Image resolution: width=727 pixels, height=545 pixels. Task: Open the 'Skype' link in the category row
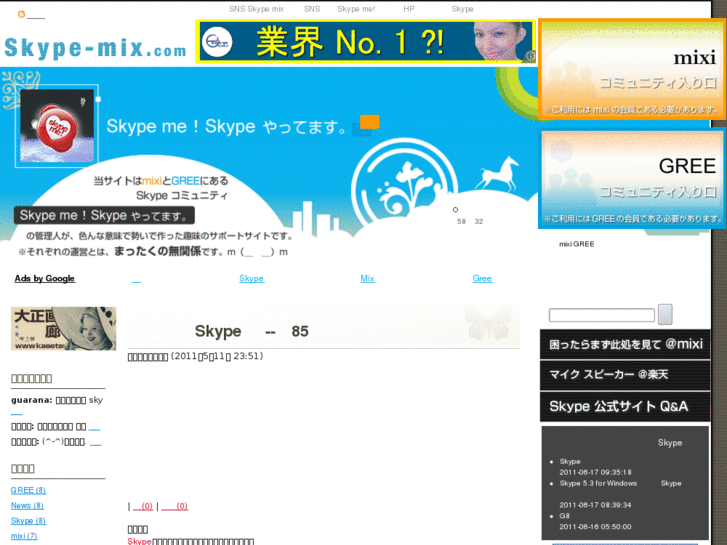click(x=251, y=278)
